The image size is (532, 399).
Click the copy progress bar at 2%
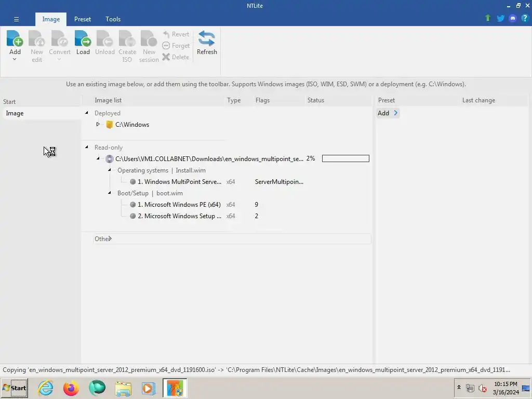click(x=345, y=158)
